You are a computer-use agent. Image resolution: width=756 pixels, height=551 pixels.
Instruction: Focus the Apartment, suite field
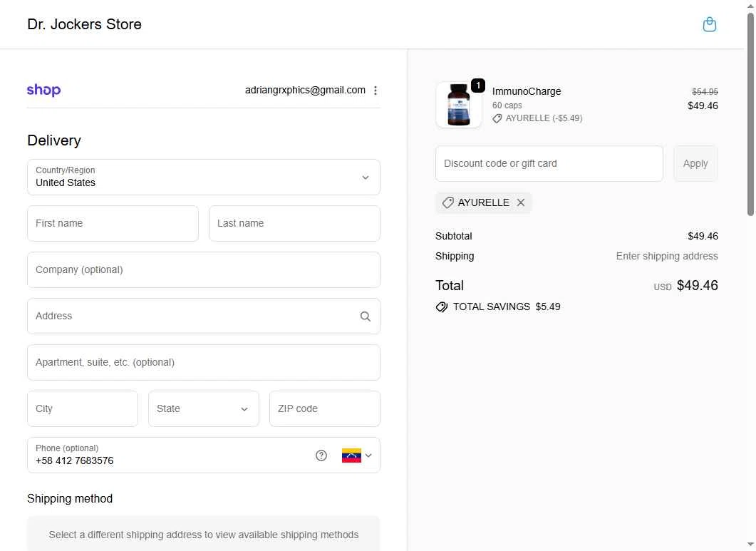(204, 362)
